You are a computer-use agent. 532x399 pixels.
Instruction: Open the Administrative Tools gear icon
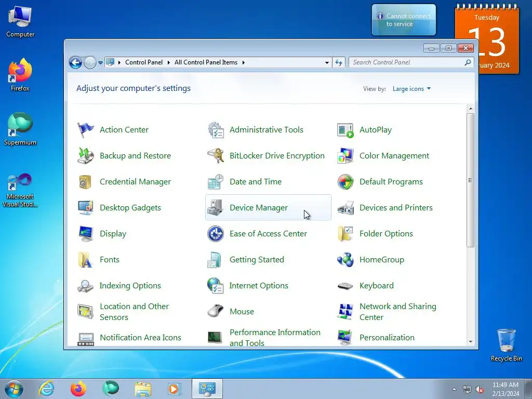[x=216, y=130]
